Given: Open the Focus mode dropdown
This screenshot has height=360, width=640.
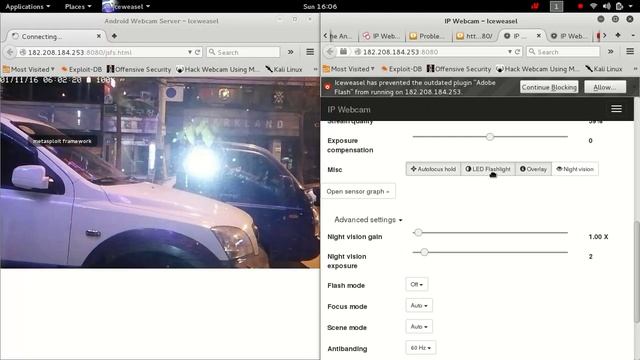Looking at the screenshot, I should click(419, 305).
